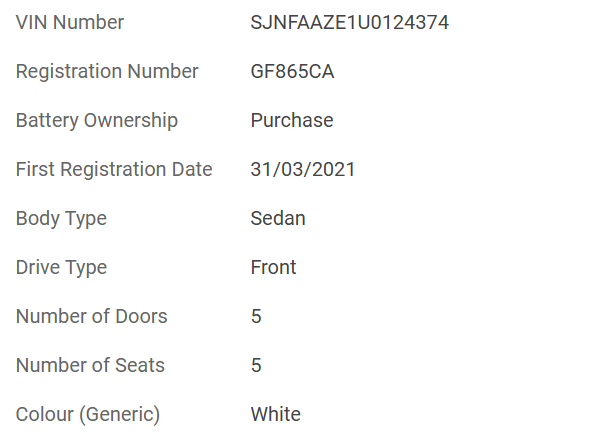Click the registration value GF865CA
This screenshot has height=440, width=593.
[x=292, y=72]
